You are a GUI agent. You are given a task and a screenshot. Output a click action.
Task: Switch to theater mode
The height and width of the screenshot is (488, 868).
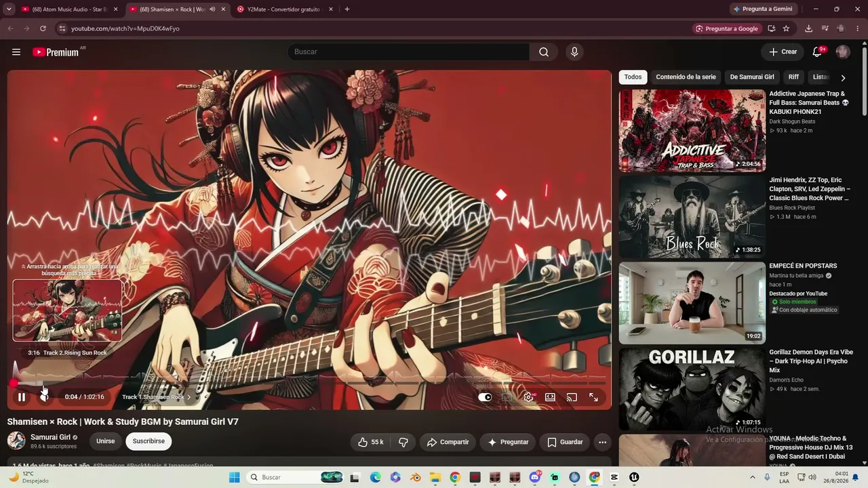click(550, 397)
